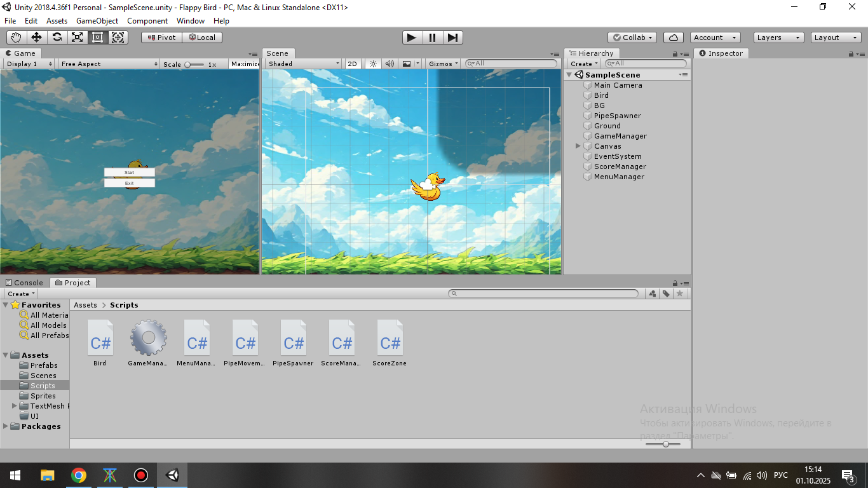The image size is (868, 488).
Task: Open File Explorer from the taskbar
Action: click(48, 475)
